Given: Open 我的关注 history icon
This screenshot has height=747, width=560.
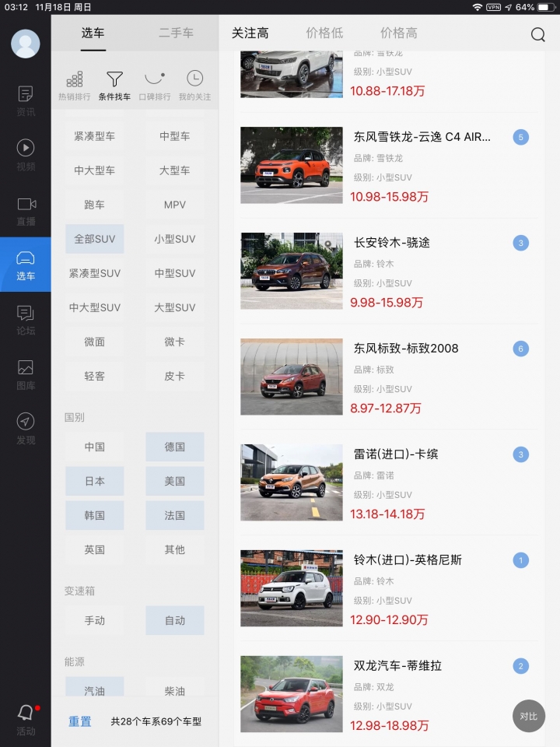Looking at the screenshot, I should click(x=194, y=86).
